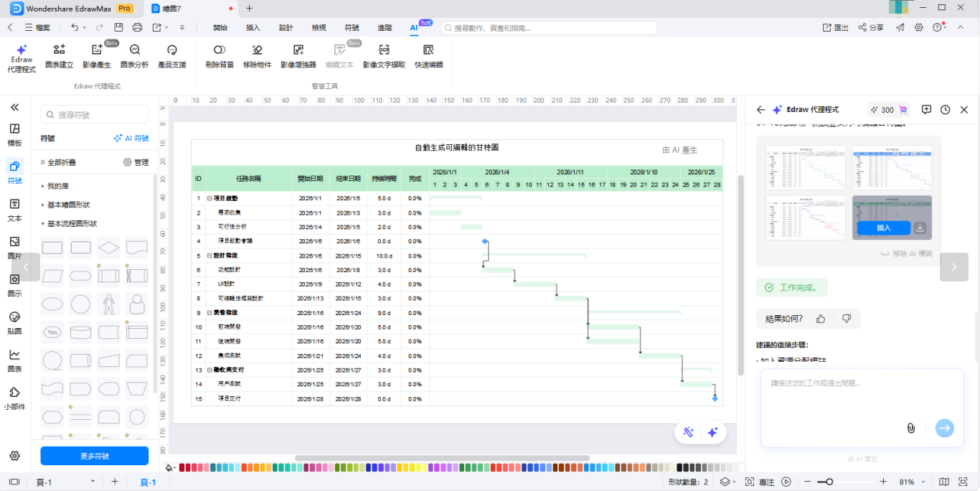Image resolution: width=980 pixels, height=491 pixels.
Task: Click the 影像增強器 image enhancer icon
Action: tap(298, 56)
